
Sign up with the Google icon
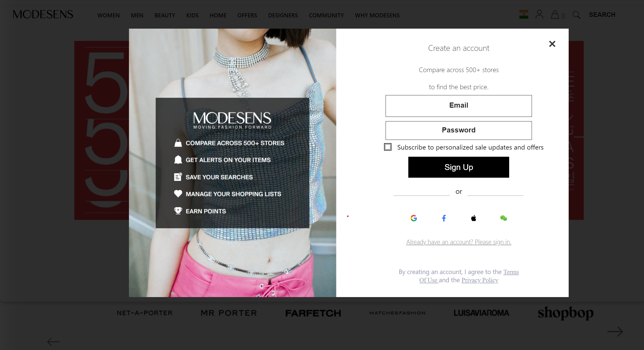[414, 218]
